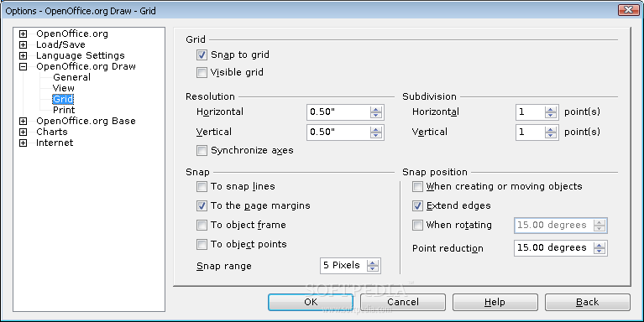Expand the OpenOffice.org Base tree node
The width and height of the screenshot is (644, 322).
pos(23,122)
